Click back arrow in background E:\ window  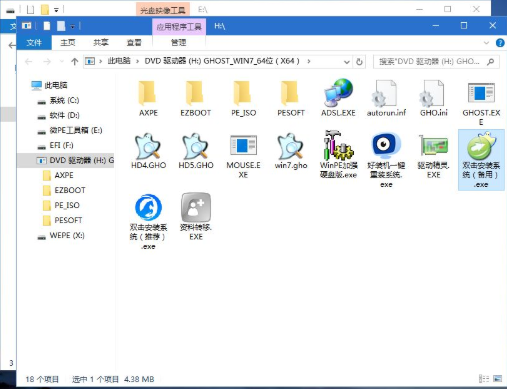pos(12,45)
